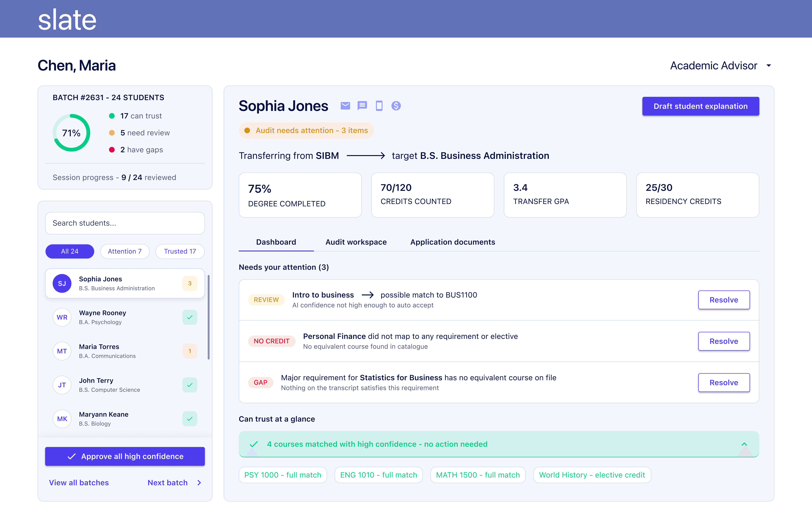Select Maria Torres in student list
The height and width of the screenshot is (525, 812).
[125, 351]
